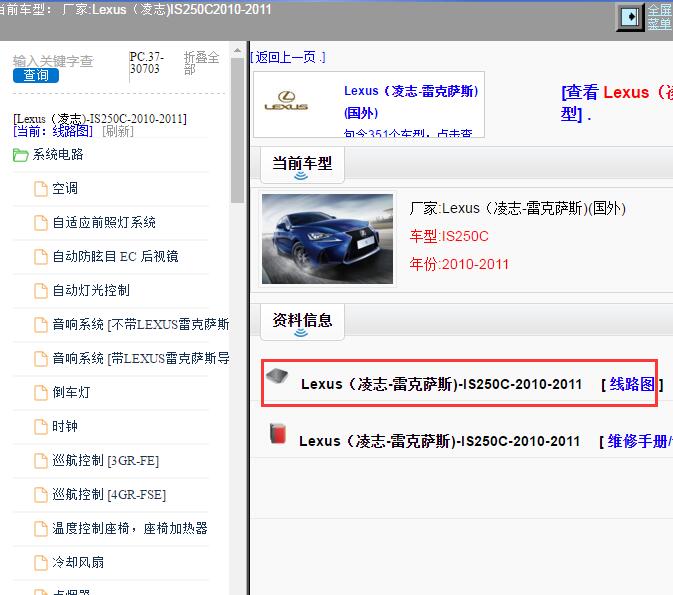
Task: Open 巡航控制 [4GR-FSE] entry
Action: pyautogui.click(x=109, y=495)
